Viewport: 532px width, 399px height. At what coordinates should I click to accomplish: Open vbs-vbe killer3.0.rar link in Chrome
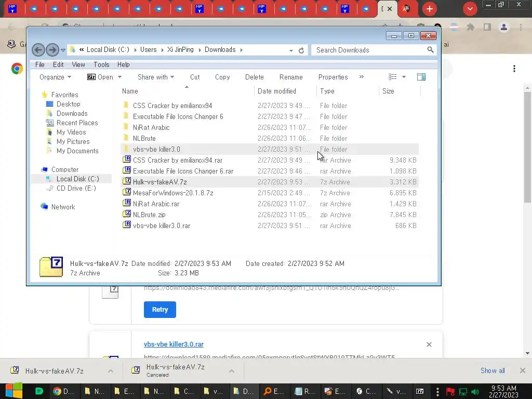(174, 344)
